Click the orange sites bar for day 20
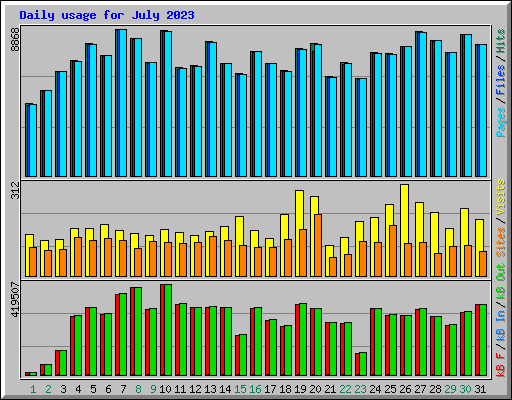The height and width of the screenshot is (400, 512). point(318,245)
